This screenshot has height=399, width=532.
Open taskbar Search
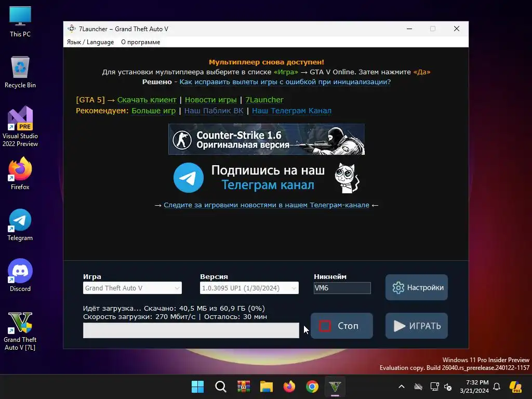tap(220, 387)
